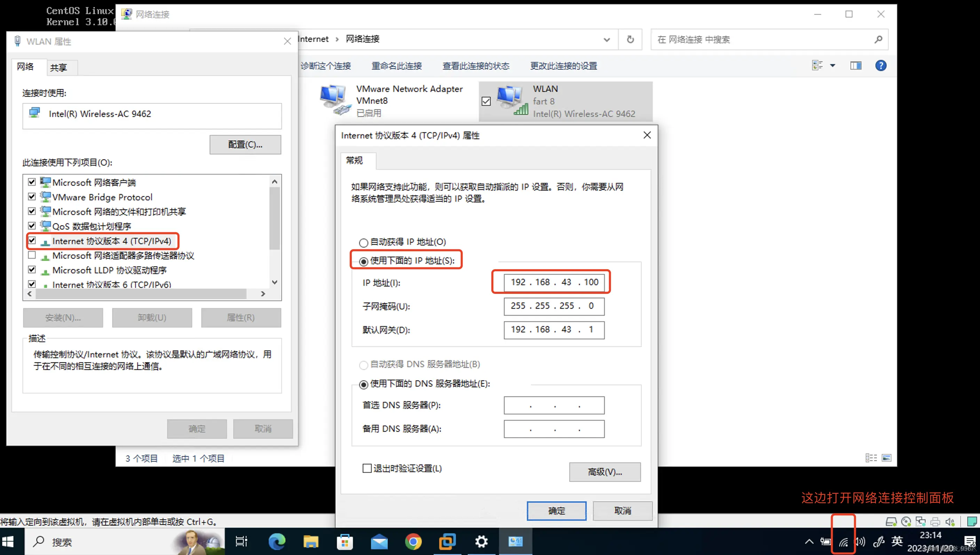The height and width of the screenshot is (555, 980).
Task: Uncheck the VMware Bridge Protocol checkbox
Action: 32,197
